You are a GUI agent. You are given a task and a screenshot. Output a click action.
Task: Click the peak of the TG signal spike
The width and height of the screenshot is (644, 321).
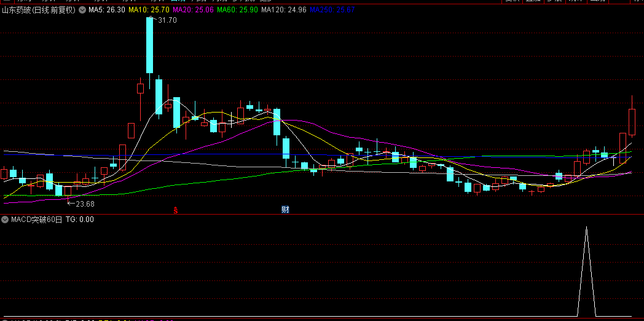(586, 227)
